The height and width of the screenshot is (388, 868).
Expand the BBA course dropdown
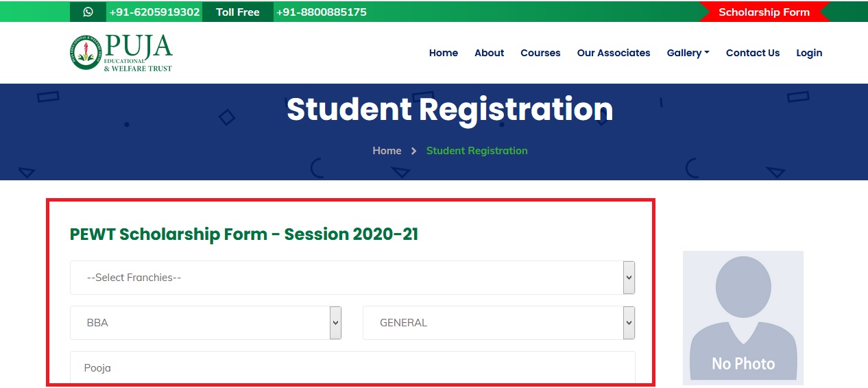(206, 323)
